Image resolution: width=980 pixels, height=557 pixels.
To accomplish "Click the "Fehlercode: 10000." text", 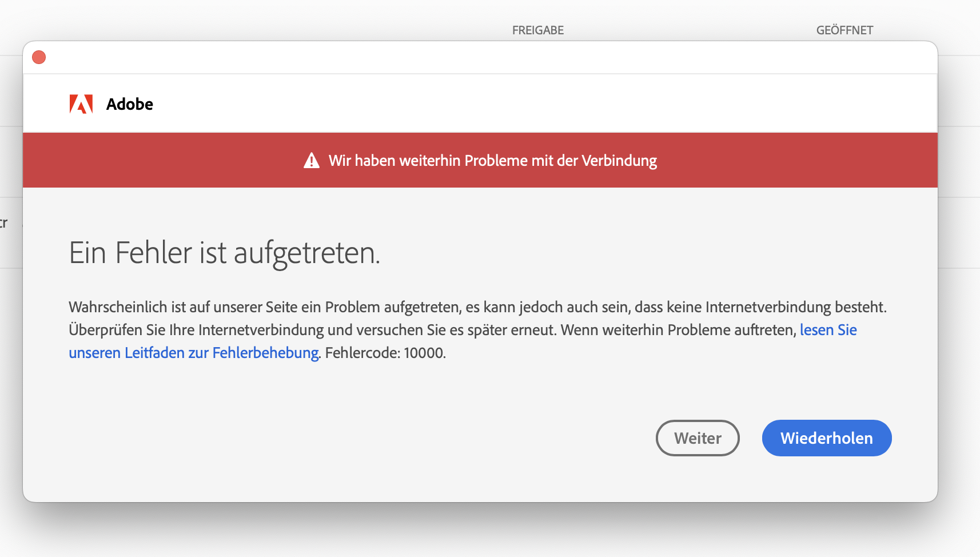I will pos(385,353).
